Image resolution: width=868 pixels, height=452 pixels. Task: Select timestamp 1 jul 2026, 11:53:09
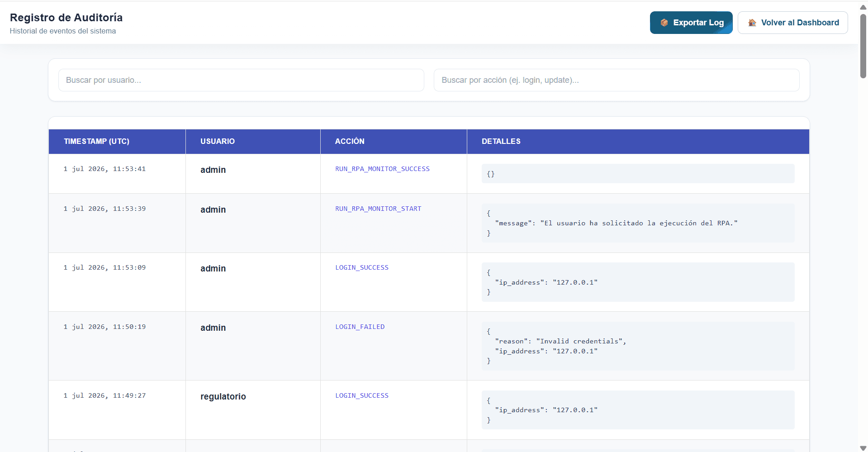[104, 267]
